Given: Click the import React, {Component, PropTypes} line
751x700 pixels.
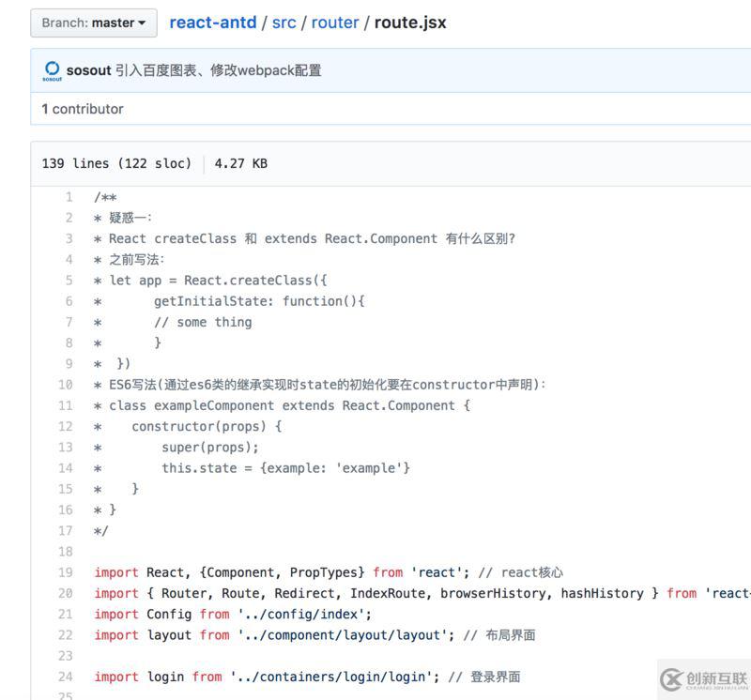Looking at the screenshot, I should [x=329, y=572].
